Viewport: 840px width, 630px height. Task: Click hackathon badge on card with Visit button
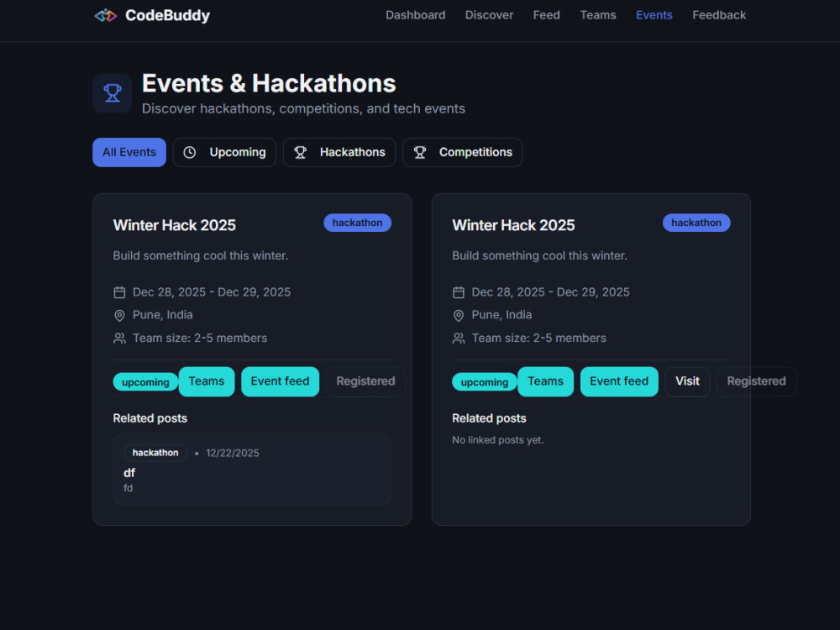(x=696, y=223)
